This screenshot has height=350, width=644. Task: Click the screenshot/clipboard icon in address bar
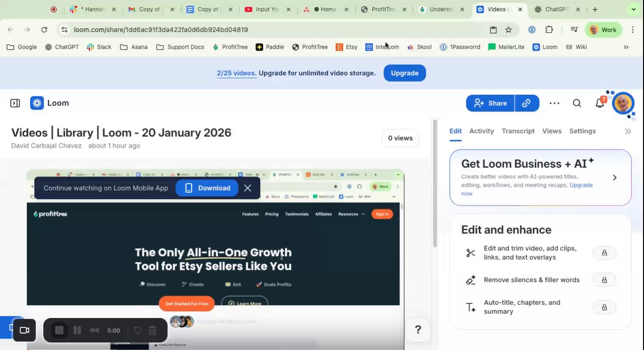point(493,30)
